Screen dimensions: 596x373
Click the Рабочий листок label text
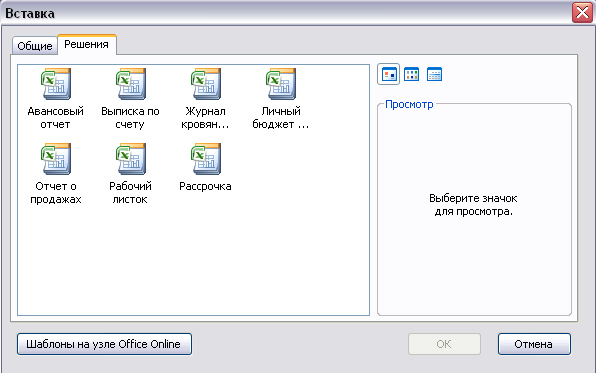[130, 193]
